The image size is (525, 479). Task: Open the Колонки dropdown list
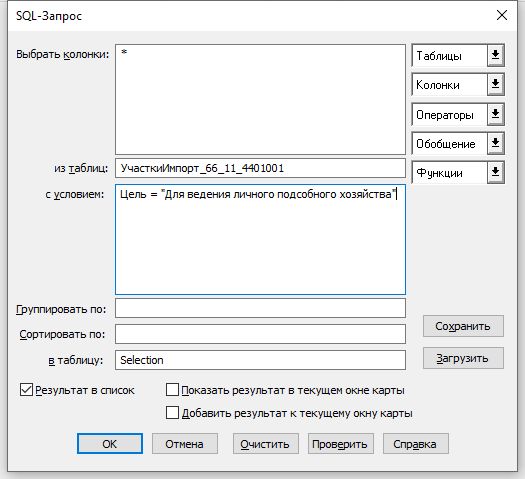tap(458, 84)
